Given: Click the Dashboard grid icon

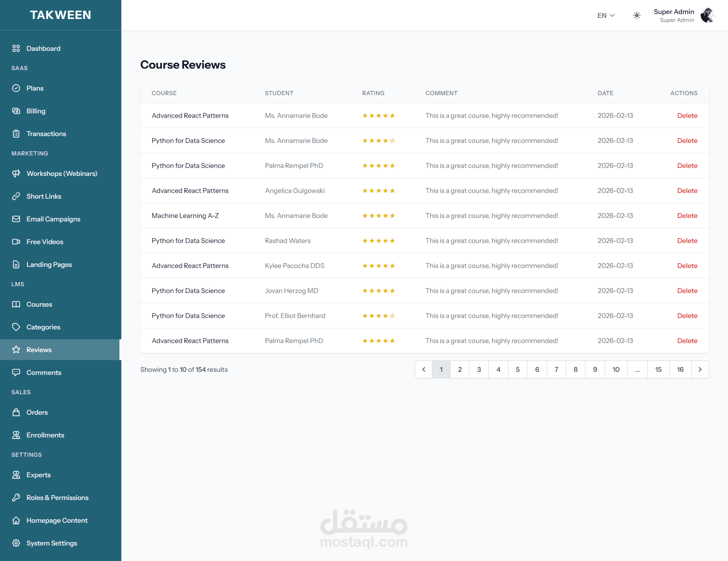Looking at the screenshot, I should coord(16,49).
